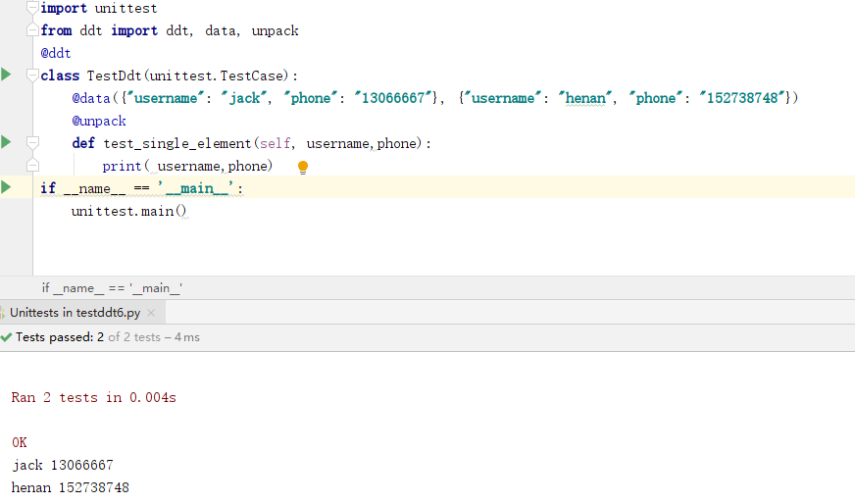Fold the test_single_element method body
This screenshot has height=504, width=855.
(33, 143)
